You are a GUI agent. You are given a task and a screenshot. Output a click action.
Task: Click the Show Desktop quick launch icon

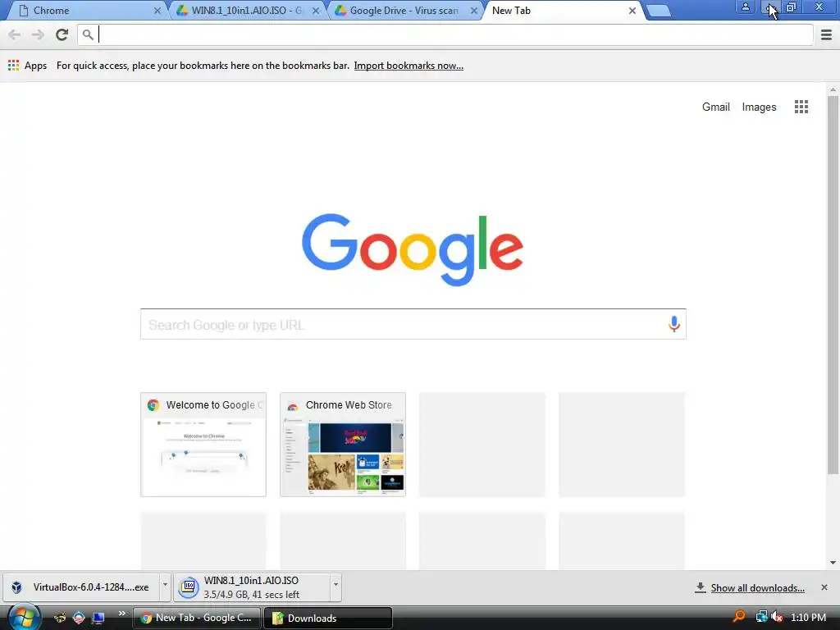(x=98, y=618)
